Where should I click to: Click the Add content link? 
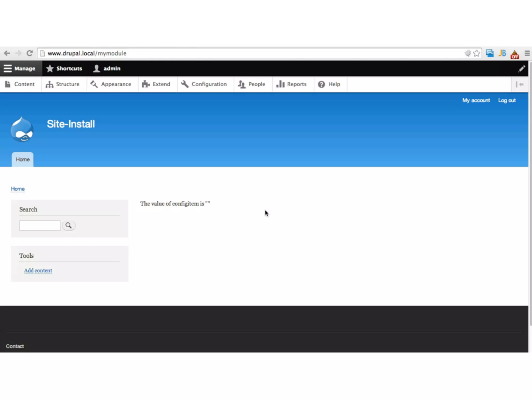click(38, 270)
